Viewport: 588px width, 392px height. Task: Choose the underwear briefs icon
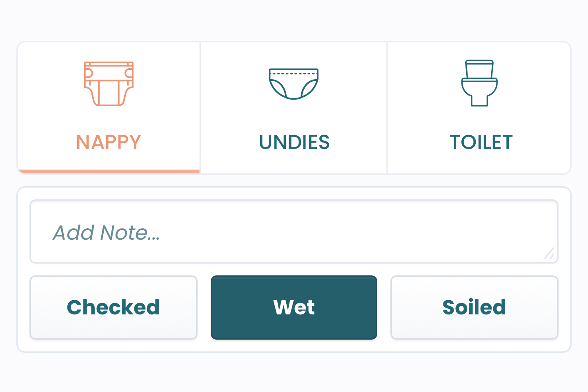click(294, 84)
